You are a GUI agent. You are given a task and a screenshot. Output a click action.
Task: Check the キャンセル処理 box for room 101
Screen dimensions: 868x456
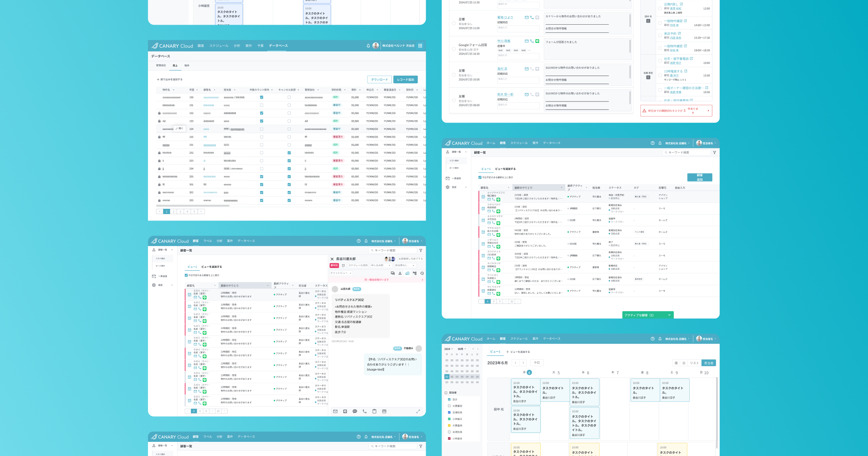tap(289, 105)
